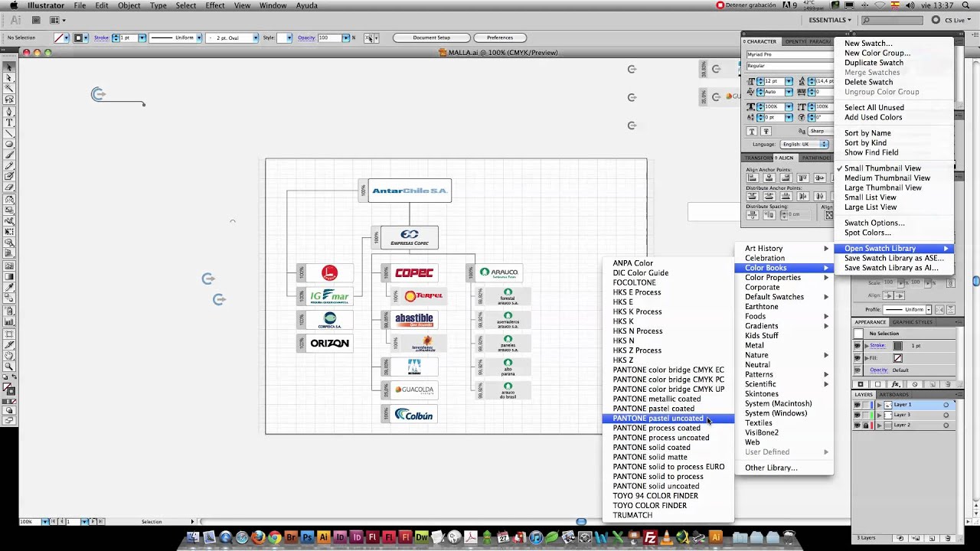Viewport: 980px width, 551px height.
Task: Select the Paintbrush tool
Action: click(x=9, y=155)
